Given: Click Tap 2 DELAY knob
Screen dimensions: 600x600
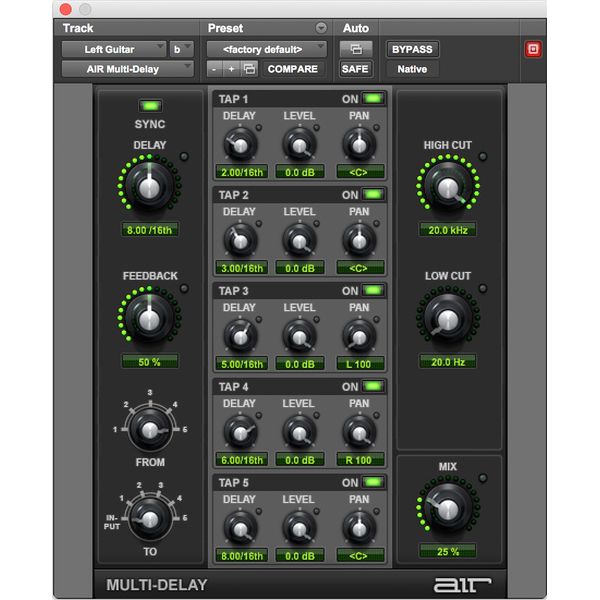Looking at the screenshot, I should coord(240,241).
